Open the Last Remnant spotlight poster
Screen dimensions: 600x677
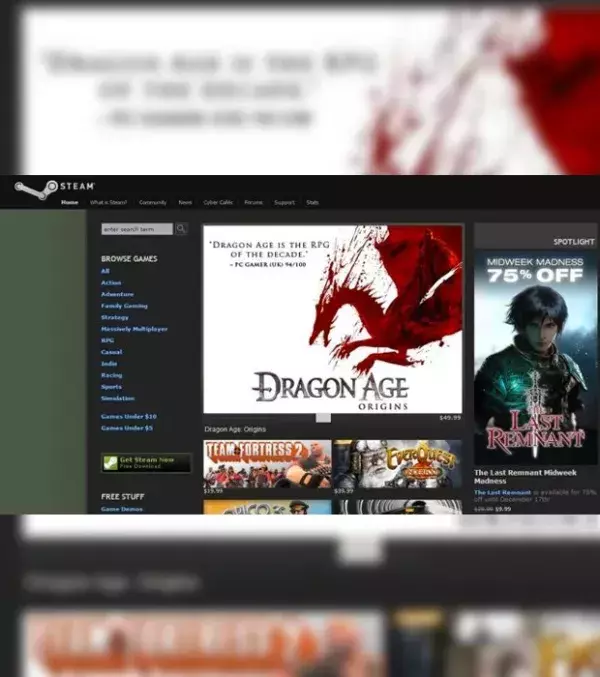535,358
